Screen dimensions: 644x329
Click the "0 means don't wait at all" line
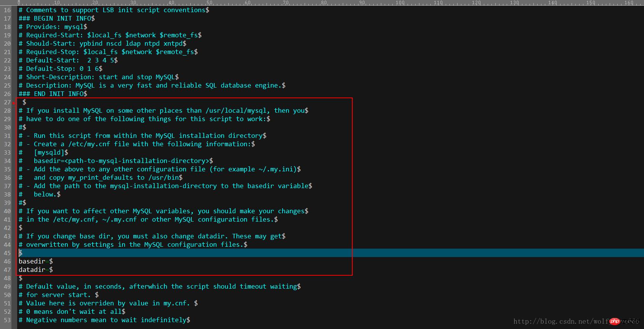[x=72, y=311]
